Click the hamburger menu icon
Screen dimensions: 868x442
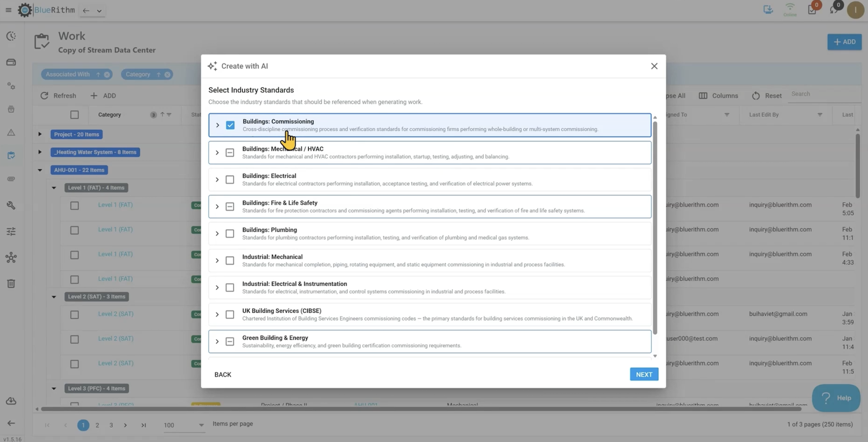click(x=8, y=10)
